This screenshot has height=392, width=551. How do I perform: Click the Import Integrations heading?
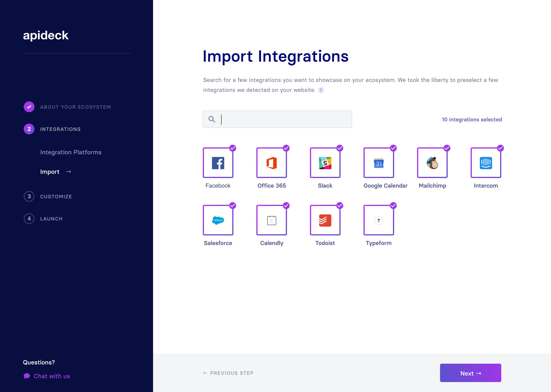[275, 56]
